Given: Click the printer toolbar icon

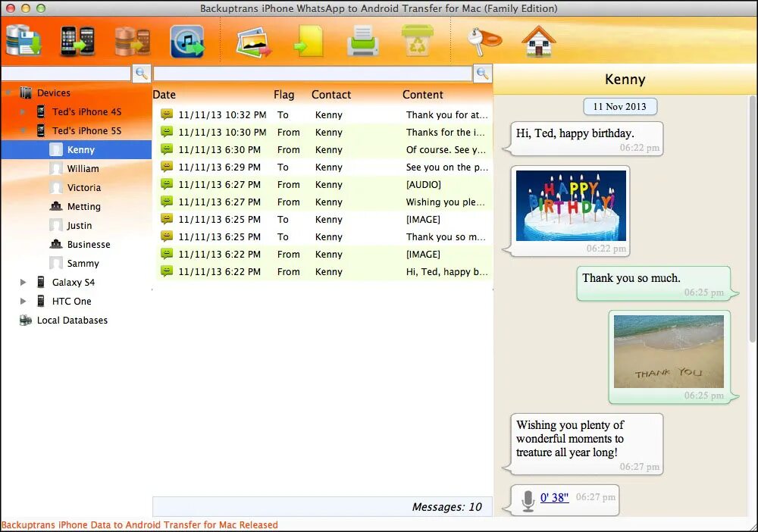Looking at the screenshot, I should point(362,41).
